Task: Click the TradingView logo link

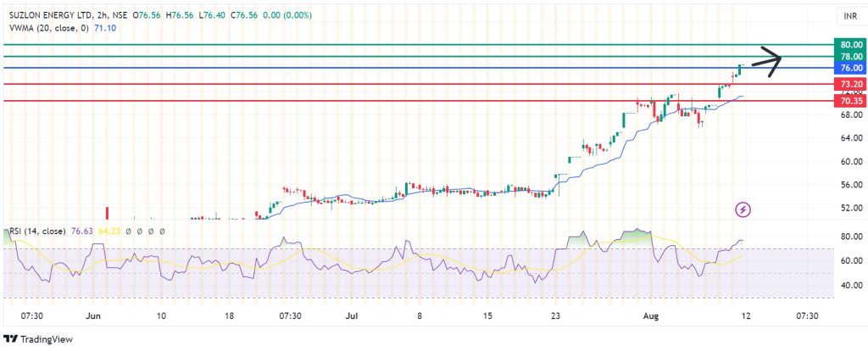Action: (38, 339)
